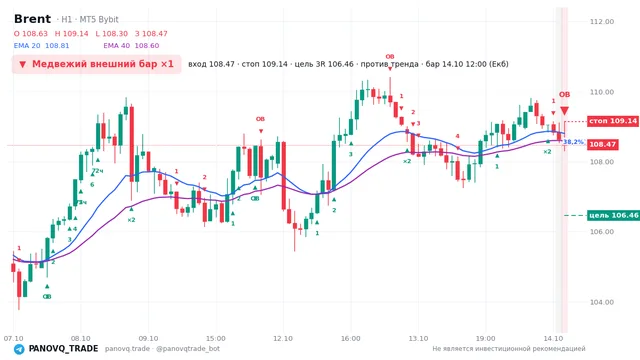Viewport: 640px width, 360px height.
Task: Click the 14.10 date axis label
Action: pos(553,338)
